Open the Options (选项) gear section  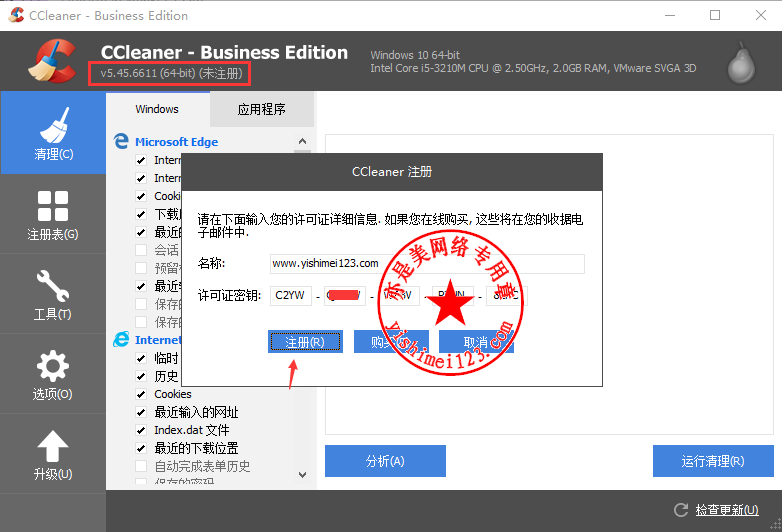[x=53, y=374]
